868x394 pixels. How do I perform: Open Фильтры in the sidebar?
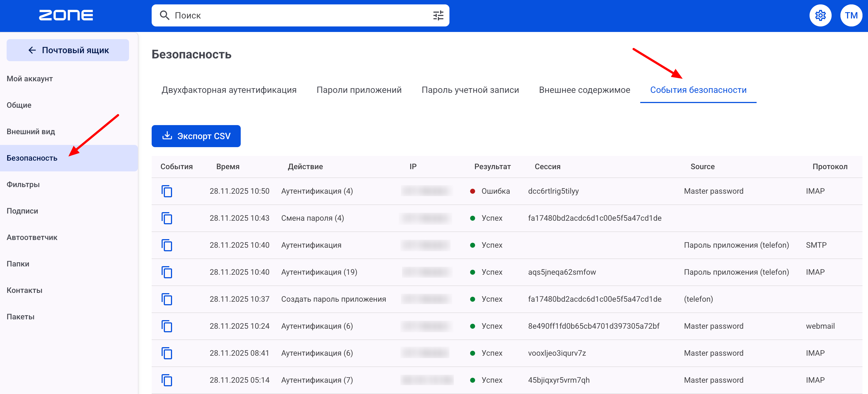[23, 185]
